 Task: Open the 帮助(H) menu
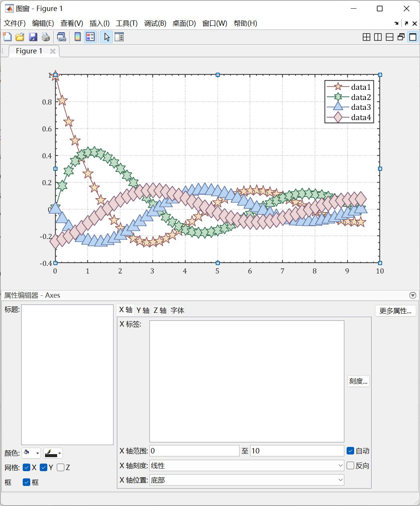[x=246, y=23]
